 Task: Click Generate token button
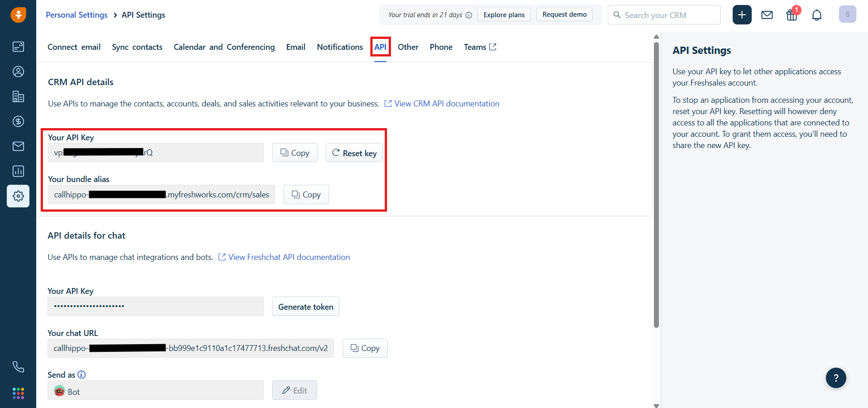click(305, 307)
